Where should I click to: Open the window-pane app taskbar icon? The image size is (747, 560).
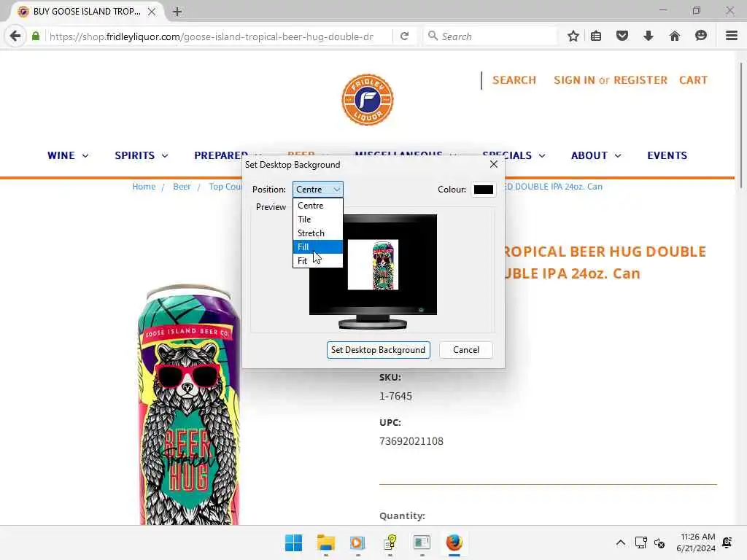(x=422, y=542)
